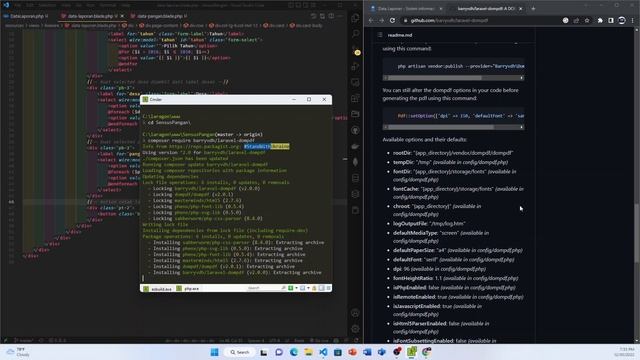640x360 pixels.
Task: Bookmark this page with star icon
Action: point(587,20)
